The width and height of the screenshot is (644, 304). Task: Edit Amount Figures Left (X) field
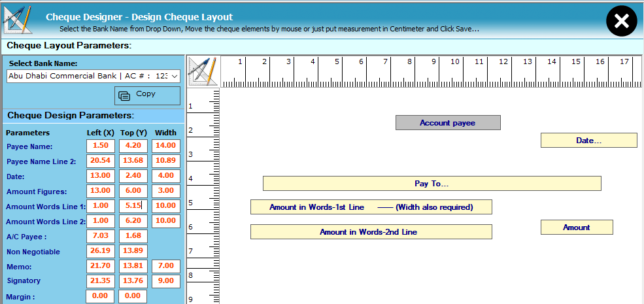click(101, 191)
